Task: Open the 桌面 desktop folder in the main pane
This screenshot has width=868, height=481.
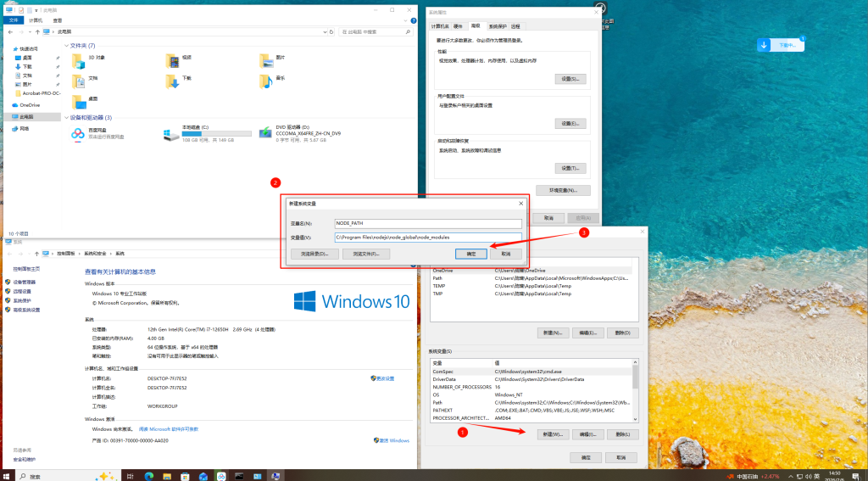Action: [x=79, y=102]
